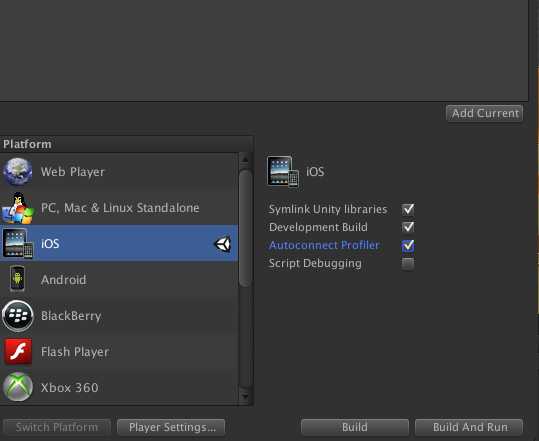This screenshot has height=441, width=539.
Task: Click the iOS device icon in platform list
Action: pos(18,243)
